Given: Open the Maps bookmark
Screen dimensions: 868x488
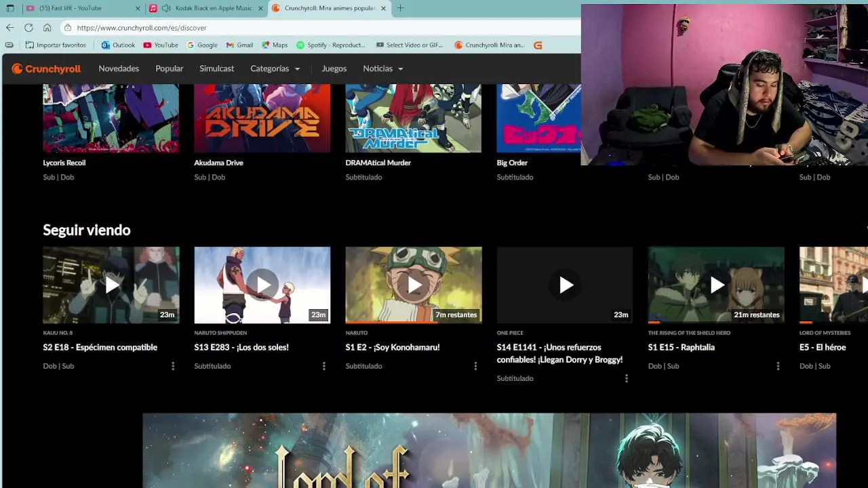Looking at the screenshot, I should (x=275, y=45).
